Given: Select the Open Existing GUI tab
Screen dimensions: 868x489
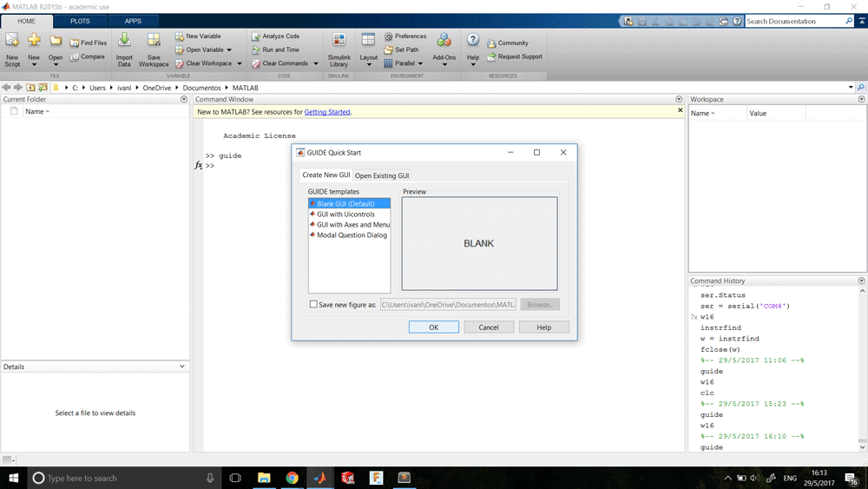Looking at the screenshot, I should point(382,175).
